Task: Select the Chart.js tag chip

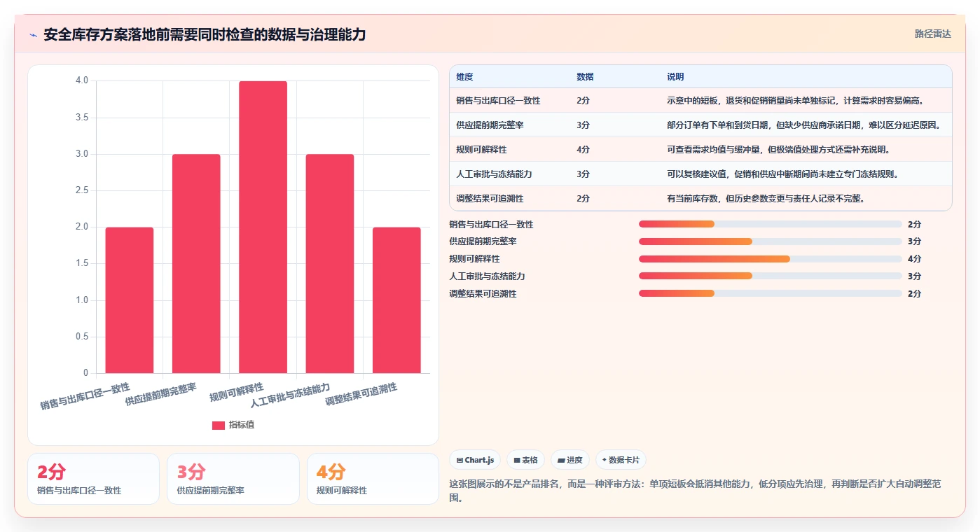Action: [x=475, y=460]
